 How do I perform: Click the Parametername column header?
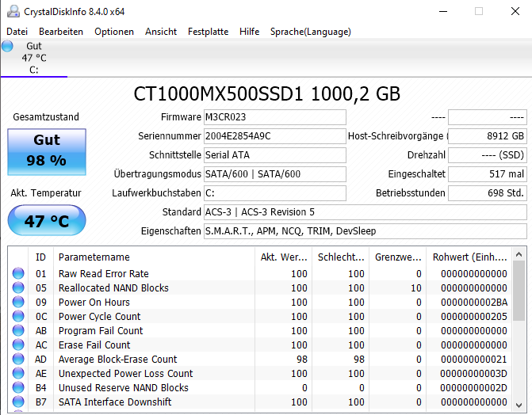154,257
